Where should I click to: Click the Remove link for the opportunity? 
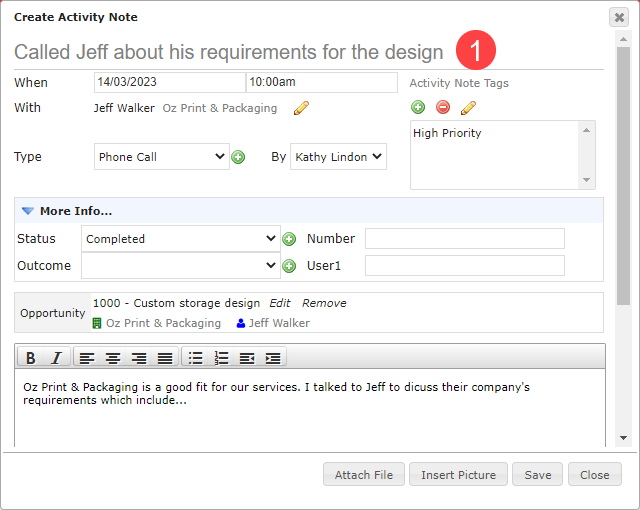[x=324, y=303]
